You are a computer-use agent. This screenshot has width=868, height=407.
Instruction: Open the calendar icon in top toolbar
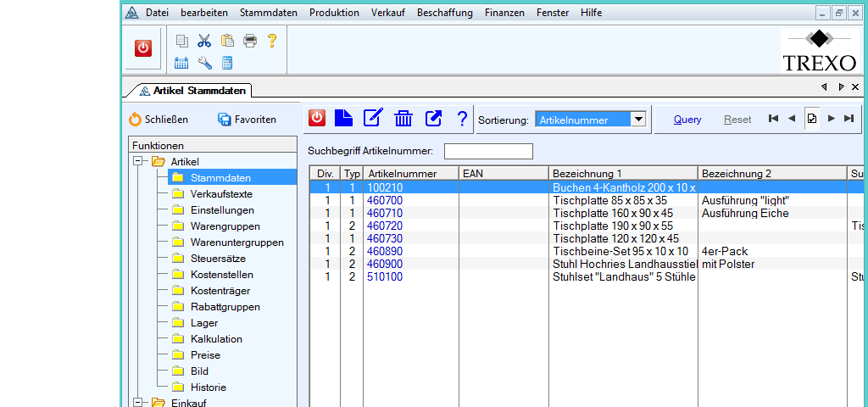coord(181,63)
